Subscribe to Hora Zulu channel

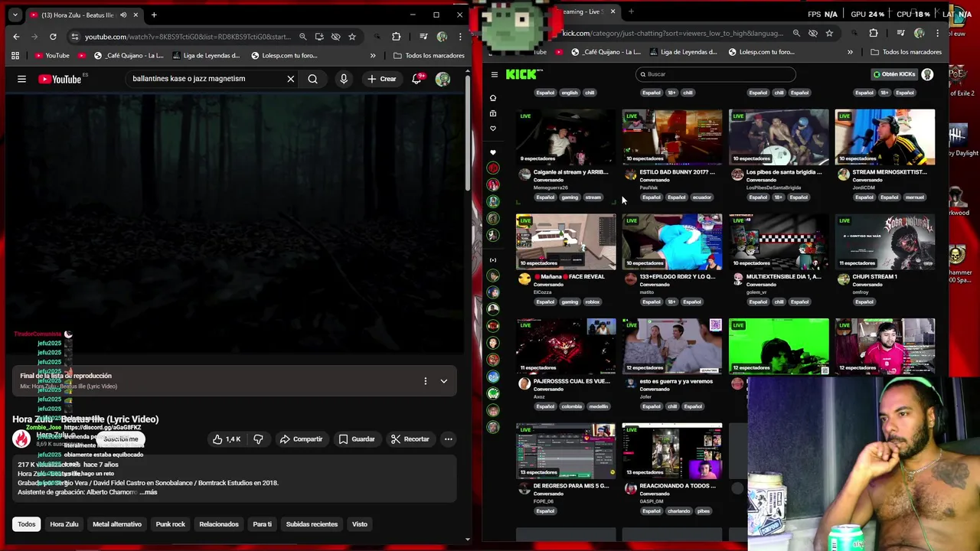click(121, 439)
